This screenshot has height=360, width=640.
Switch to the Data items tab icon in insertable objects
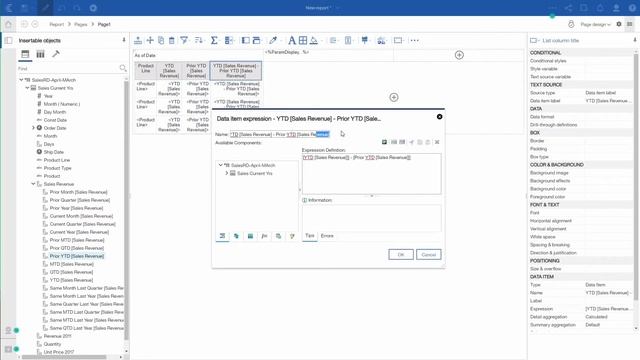click(x=40, y=54)
